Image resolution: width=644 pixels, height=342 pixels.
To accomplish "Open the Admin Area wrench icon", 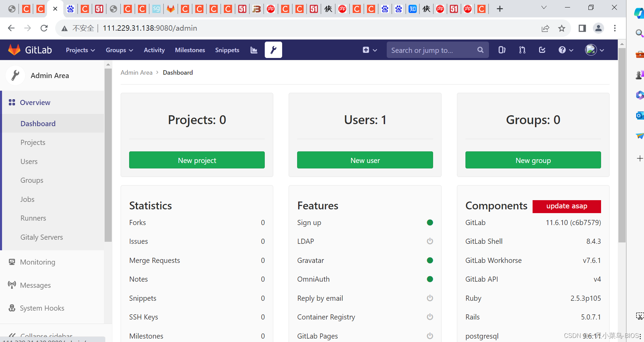I will (273, 50).
